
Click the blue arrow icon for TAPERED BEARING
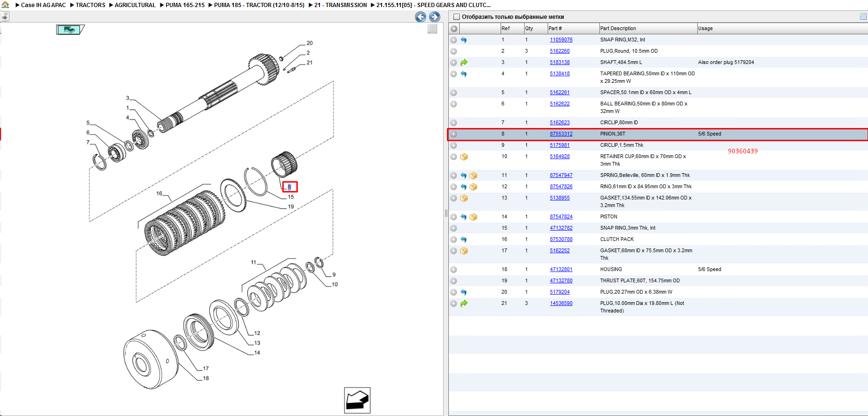[x=464, y=74]
